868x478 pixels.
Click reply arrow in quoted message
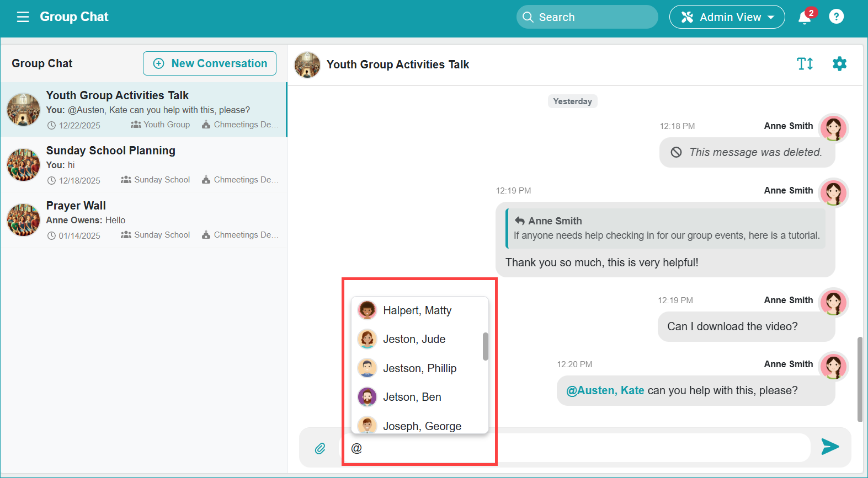[519, 221]
